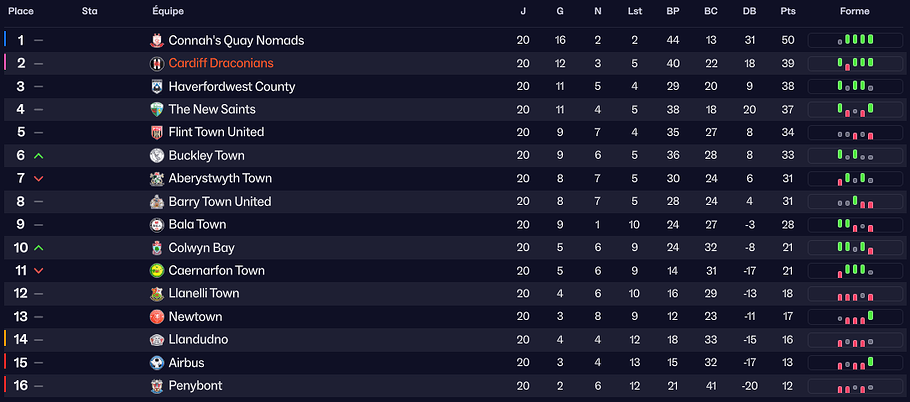Image resolution: width=910 pixels, height=402 pixels.
Task: Sort table by Pts column header
Action: (788, 12)
